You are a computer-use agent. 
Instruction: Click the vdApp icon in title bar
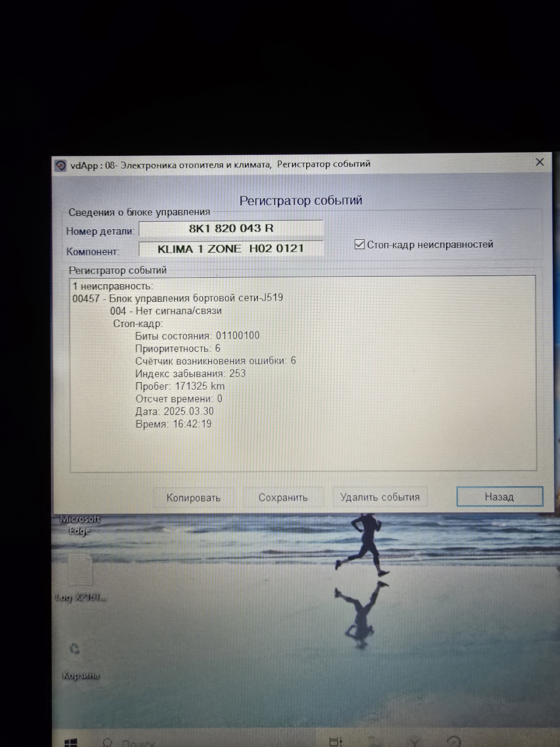click(61, 166)
